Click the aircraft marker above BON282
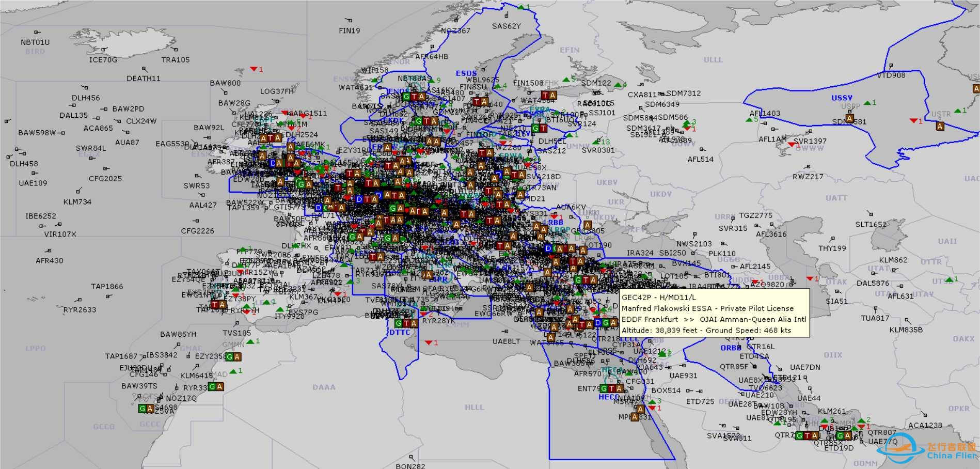Viewport: 980px width, 469px height. 412,457
